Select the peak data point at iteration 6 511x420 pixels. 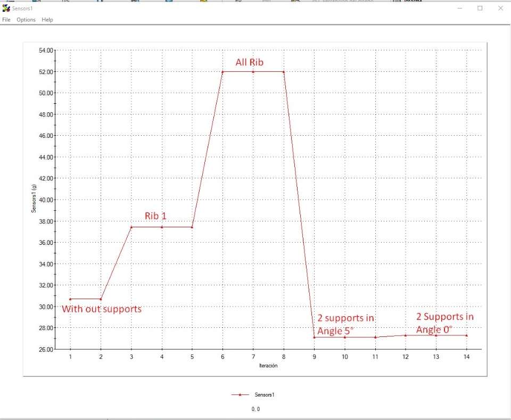tap(222, 72)
